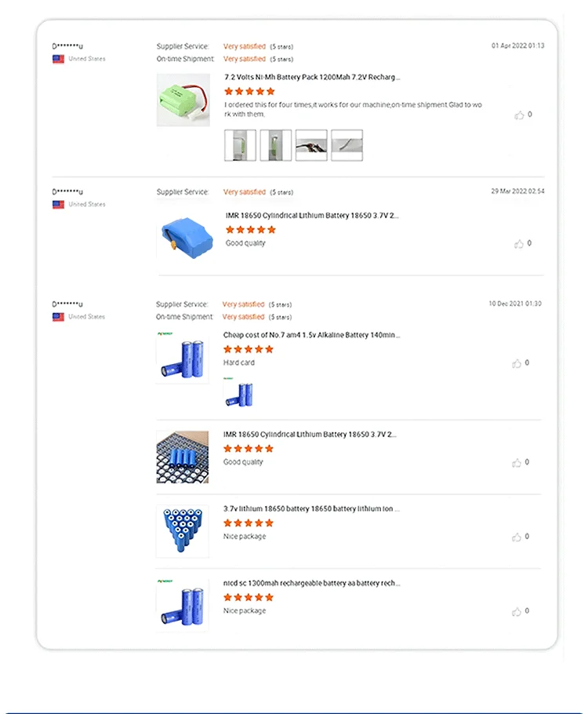
Task: Open last review photo under Ni-Mh review
Action: click(x=347, y=145)
